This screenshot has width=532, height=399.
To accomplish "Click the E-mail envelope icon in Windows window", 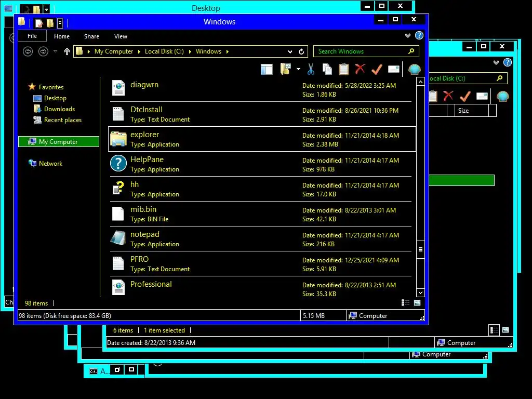I will [x=394, y=69].
